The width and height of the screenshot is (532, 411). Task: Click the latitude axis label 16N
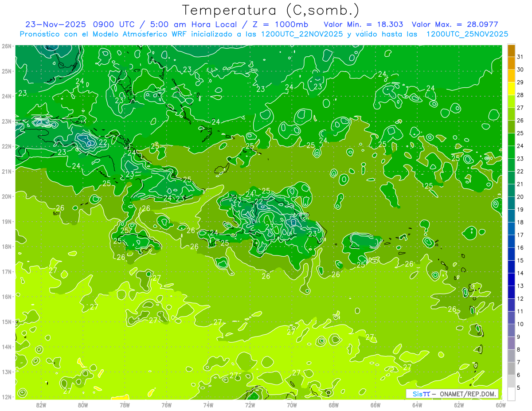pos(7,297)
